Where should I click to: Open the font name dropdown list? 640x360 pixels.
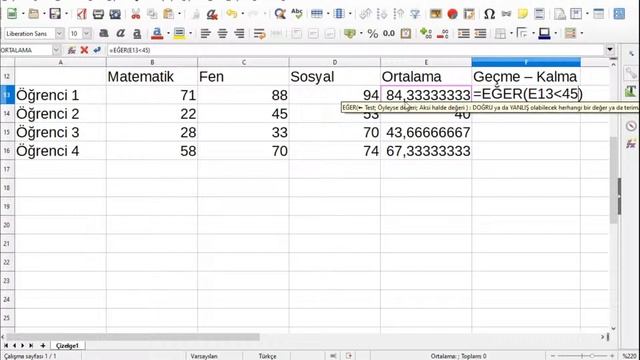pos(60,33)
